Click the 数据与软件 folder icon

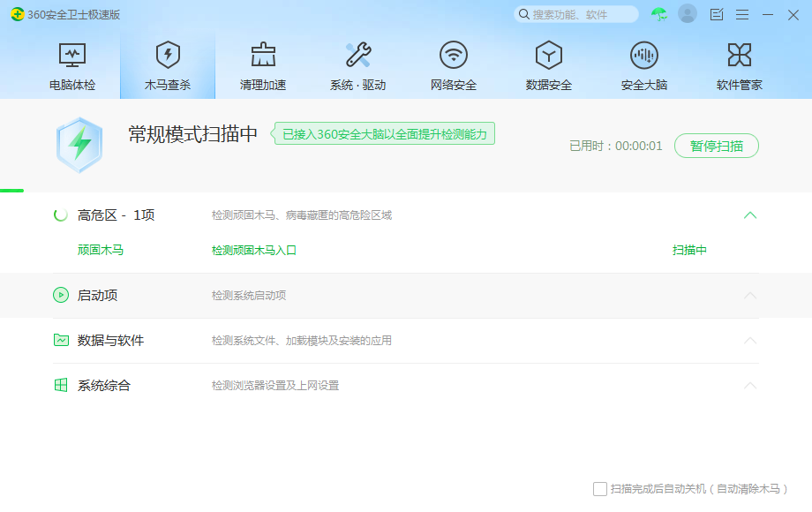(x=61, y=340)
